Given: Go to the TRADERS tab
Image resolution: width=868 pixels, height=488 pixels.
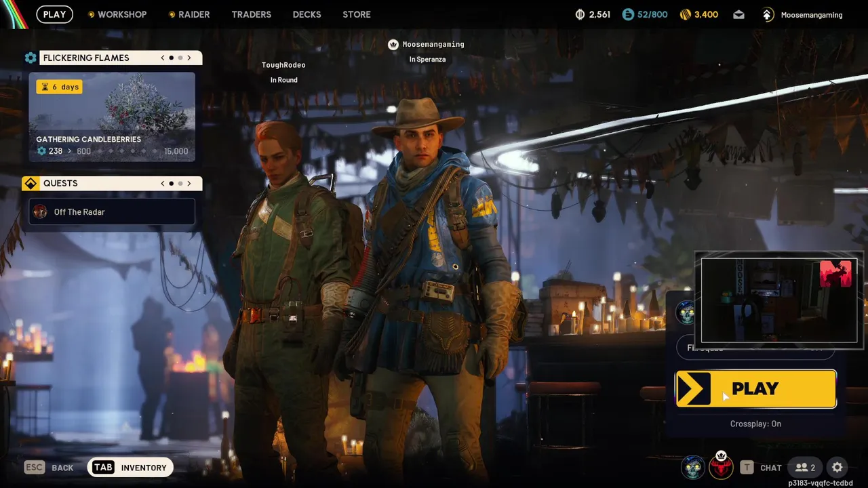Looking at the screenshot, I should pos(251,14).
